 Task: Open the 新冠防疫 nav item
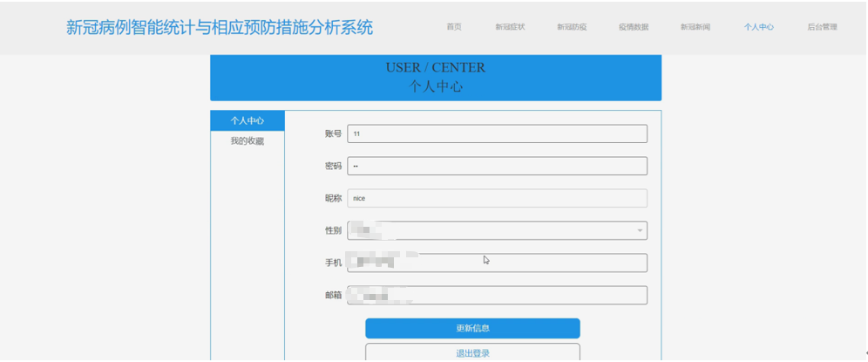click(572, 27)
